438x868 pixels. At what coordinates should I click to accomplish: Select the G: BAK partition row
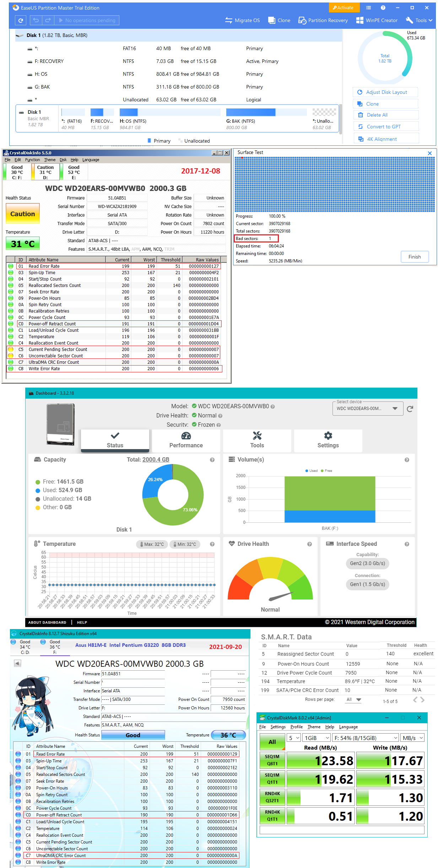click(x=178, y=87)
